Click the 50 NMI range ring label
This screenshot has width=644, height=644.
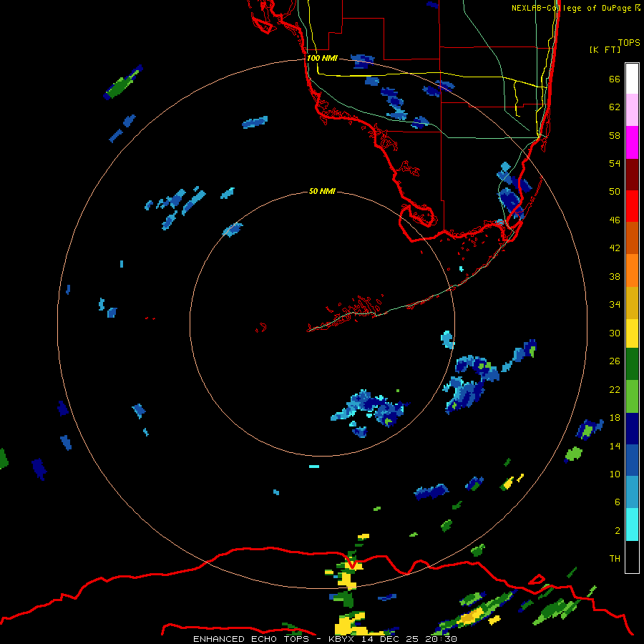pos(322,191)
